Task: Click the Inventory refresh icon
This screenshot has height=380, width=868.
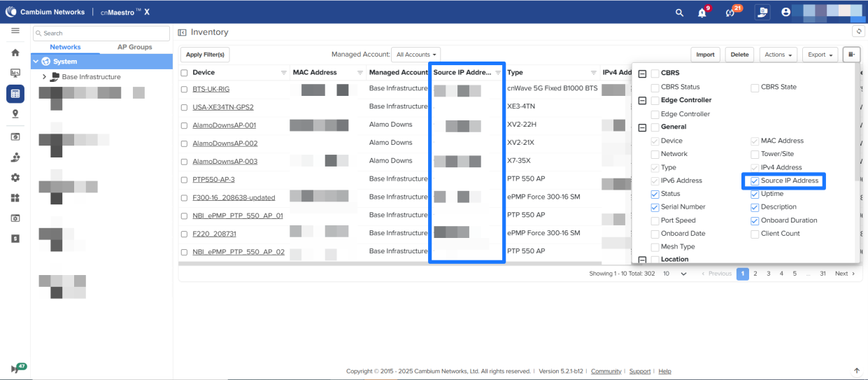Action: click(858, 32)
